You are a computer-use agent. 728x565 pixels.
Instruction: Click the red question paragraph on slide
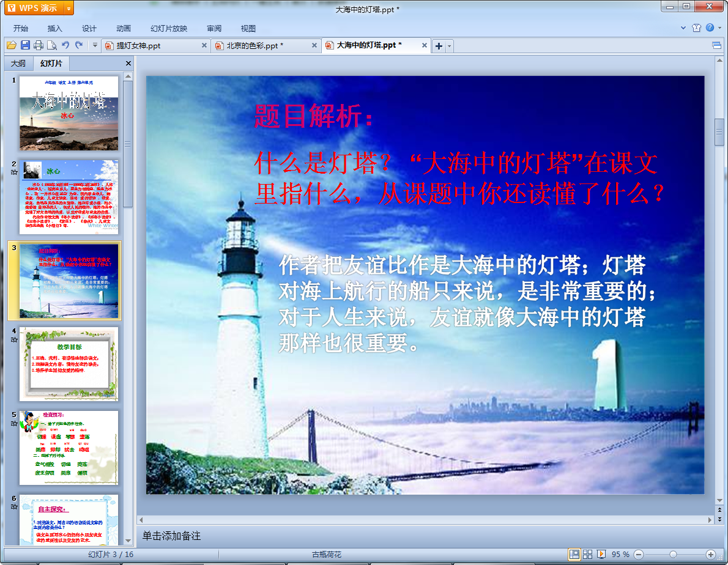[x=459, y=178]
